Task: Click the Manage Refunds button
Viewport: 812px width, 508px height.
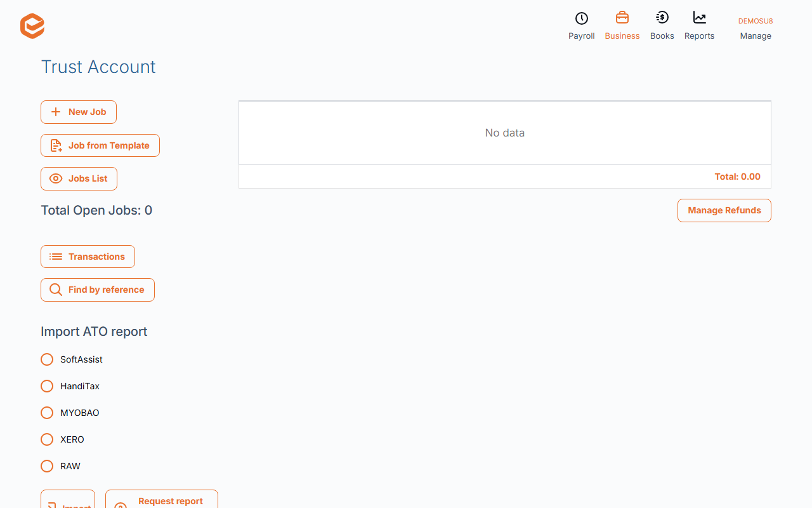Action: pos(724,210)
